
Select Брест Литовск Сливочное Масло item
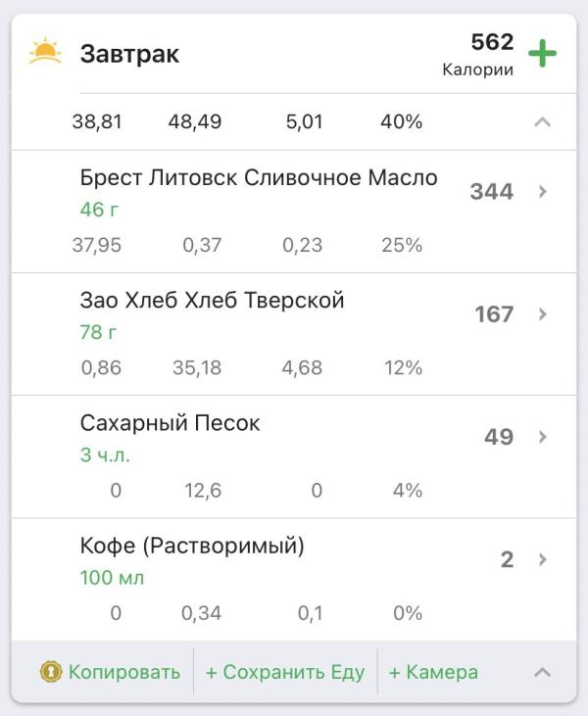258,178
